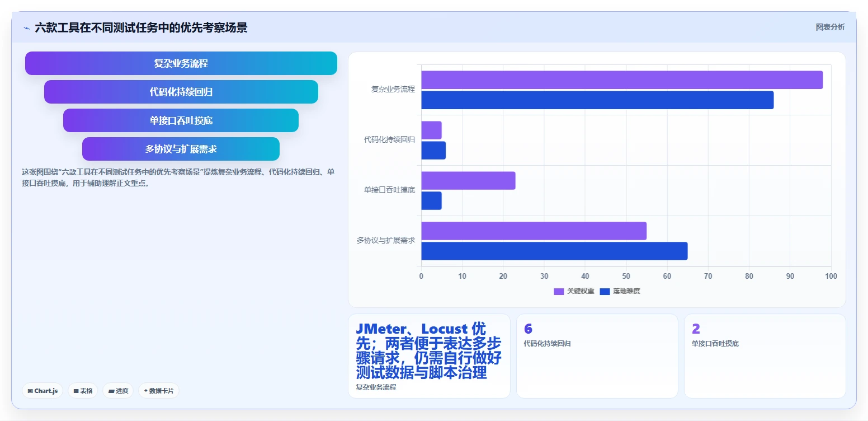Click the 复杂业务流程 y-axis label

[x=393, y=89]
